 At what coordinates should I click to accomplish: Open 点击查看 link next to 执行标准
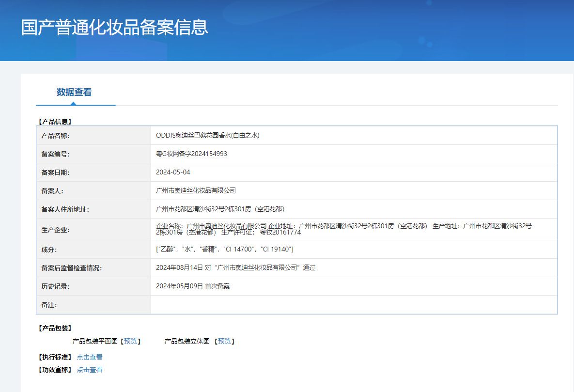[x=89, y=357]
